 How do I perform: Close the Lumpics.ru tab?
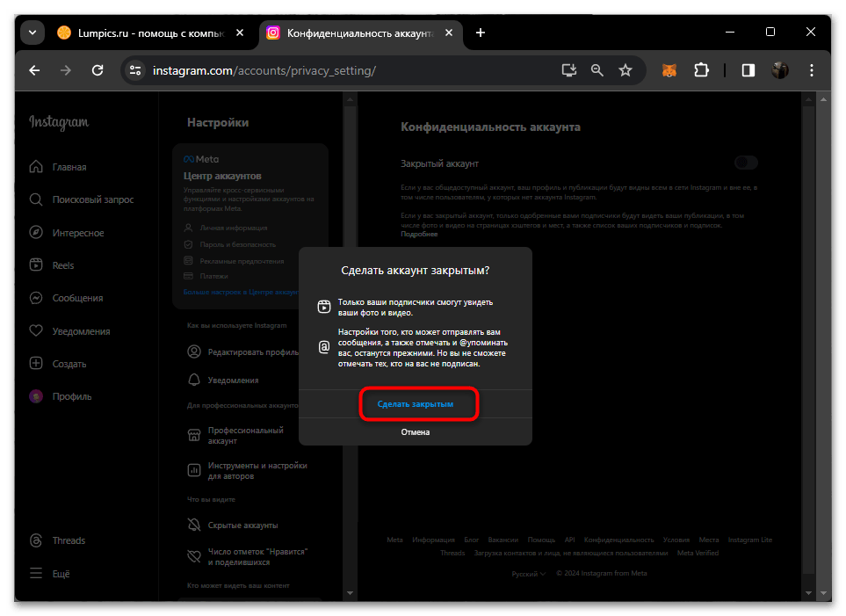[x=240, y=33]
